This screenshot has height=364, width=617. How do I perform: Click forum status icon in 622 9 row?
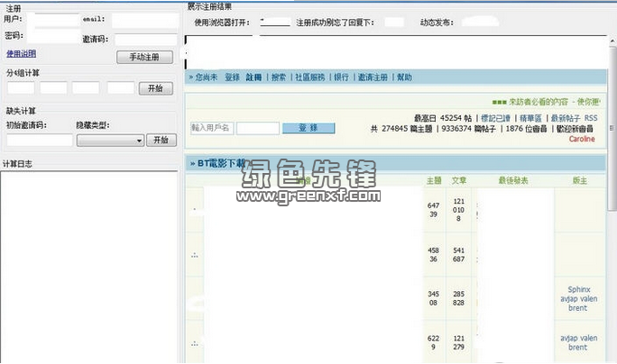194,344
